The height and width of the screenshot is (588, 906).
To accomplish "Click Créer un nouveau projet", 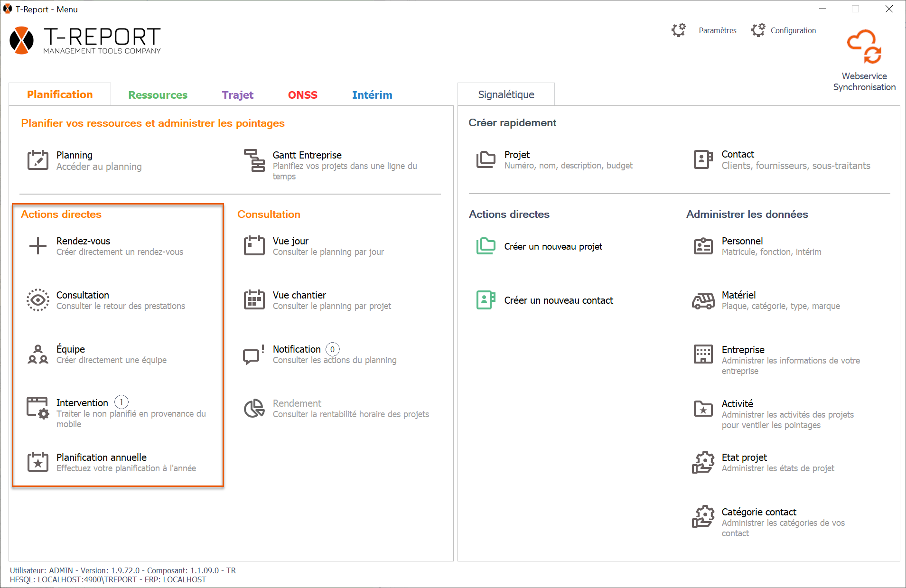I will tap(553, 246).
